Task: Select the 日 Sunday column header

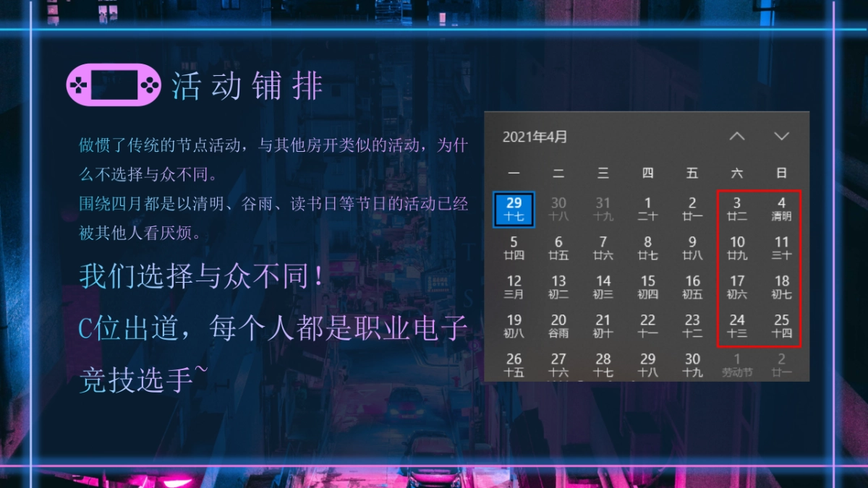Action: click(782, 173)
